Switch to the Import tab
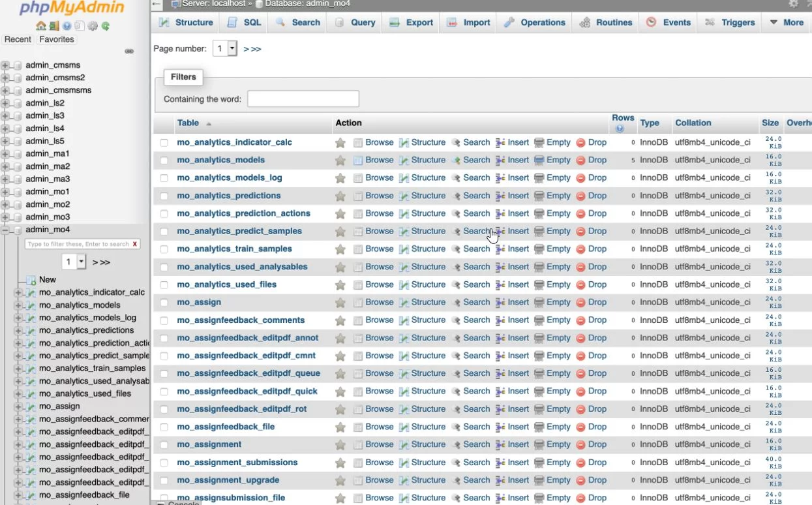 tap(468, 22)
